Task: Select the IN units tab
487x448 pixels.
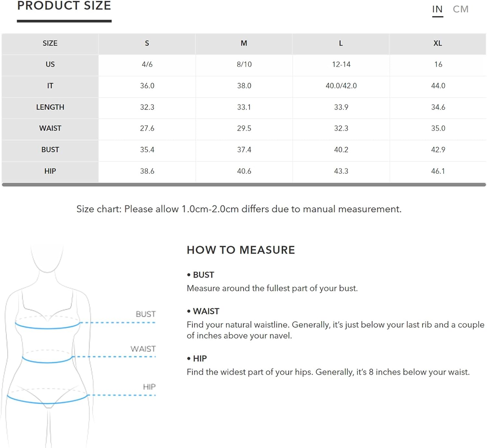Action: pyautogui.click(x=437, y=9)
